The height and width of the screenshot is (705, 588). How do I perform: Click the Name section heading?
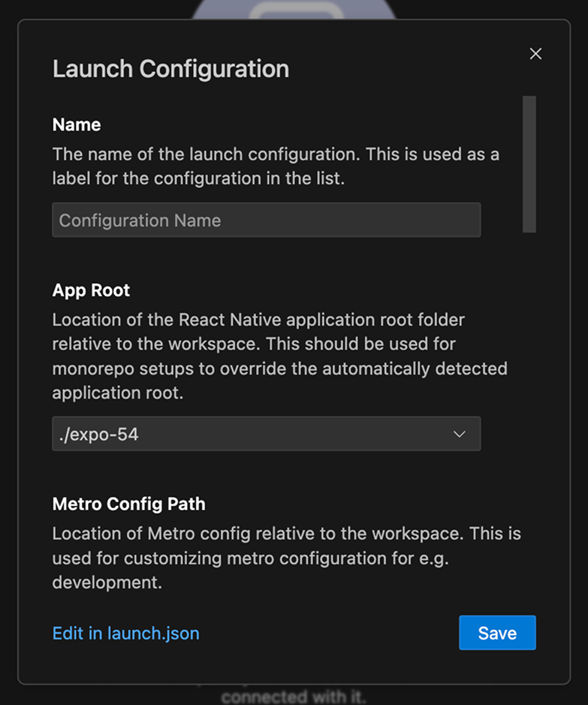77,125
